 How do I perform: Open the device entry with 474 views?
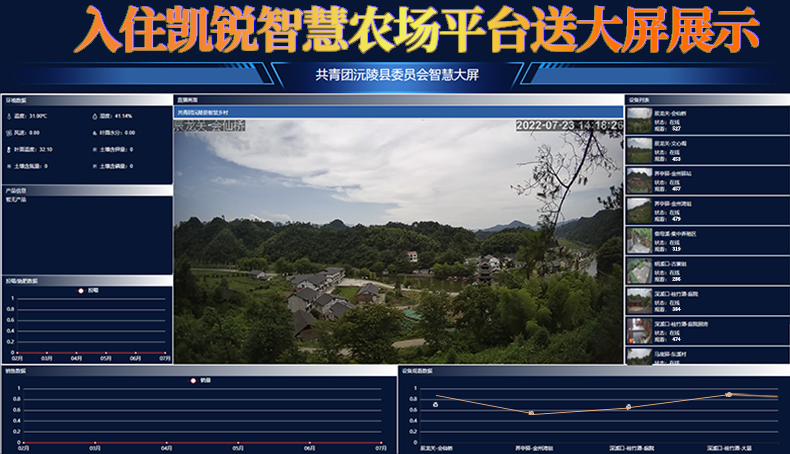click(x=639, y=331)
